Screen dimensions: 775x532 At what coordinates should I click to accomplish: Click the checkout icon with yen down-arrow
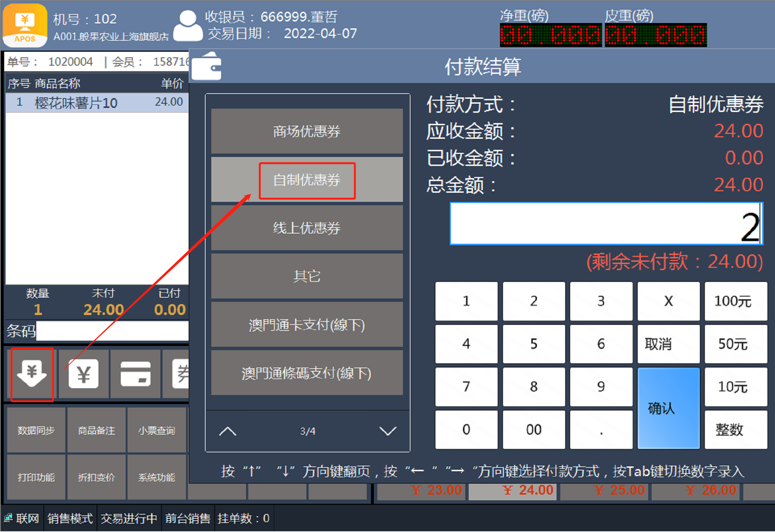coord(32,374)
